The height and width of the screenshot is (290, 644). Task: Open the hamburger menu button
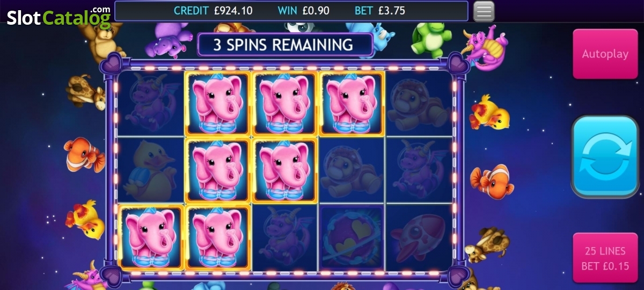(x=484, y=11)
